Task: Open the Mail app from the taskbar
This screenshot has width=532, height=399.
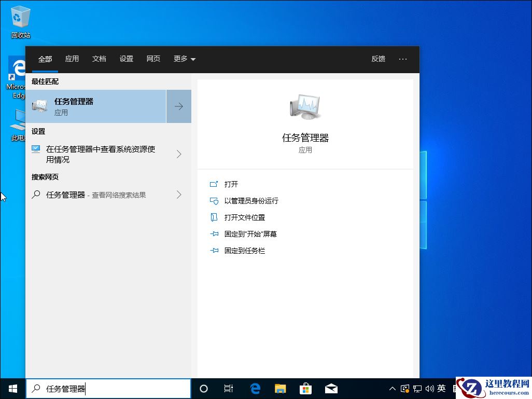Action: click(x=331, y=388)
